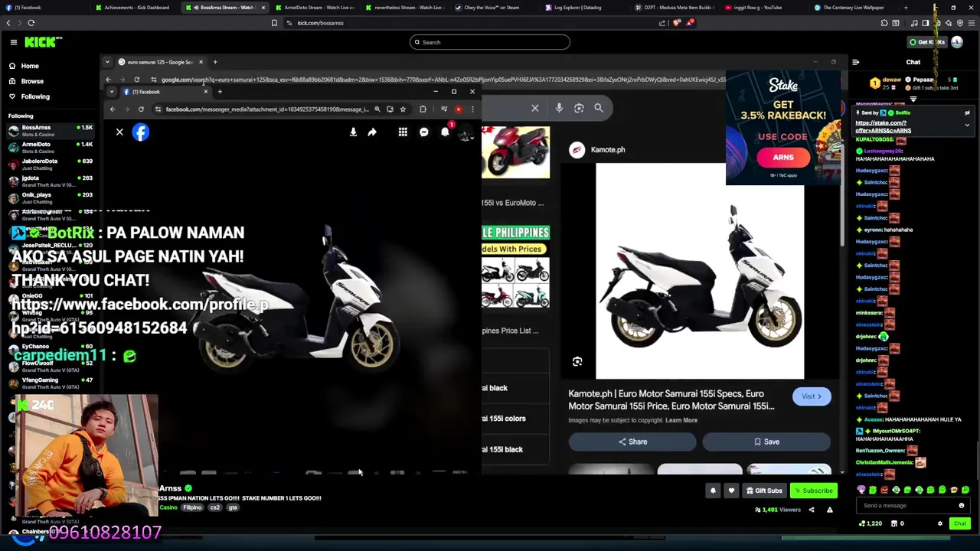Click the Stake ARNS promo button
Image resolution: width=980 pixels, height=551 pixels.
[782, 157]
